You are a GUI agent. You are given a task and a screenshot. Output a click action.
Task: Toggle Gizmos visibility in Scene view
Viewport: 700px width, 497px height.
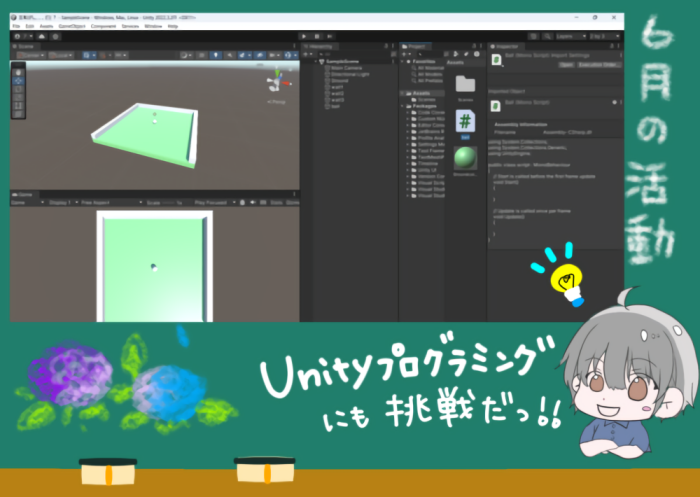tap(287, 55)
